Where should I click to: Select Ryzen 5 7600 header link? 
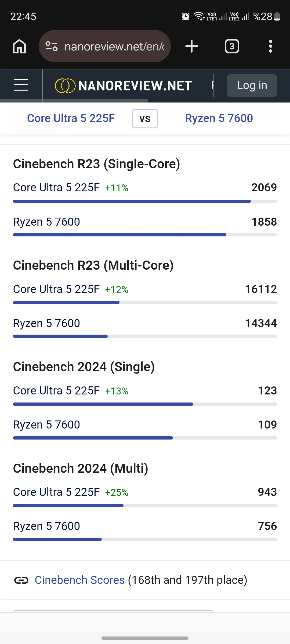point(219,118)
